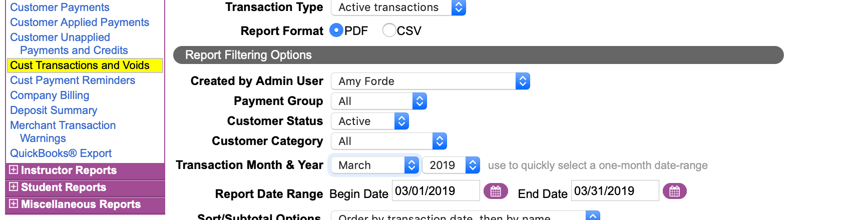
Task: Choose a different transaction month
Action: coord(374,165)
